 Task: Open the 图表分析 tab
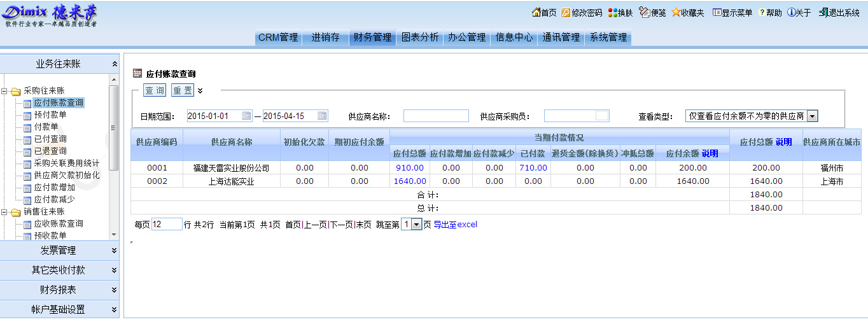point(420,38)
